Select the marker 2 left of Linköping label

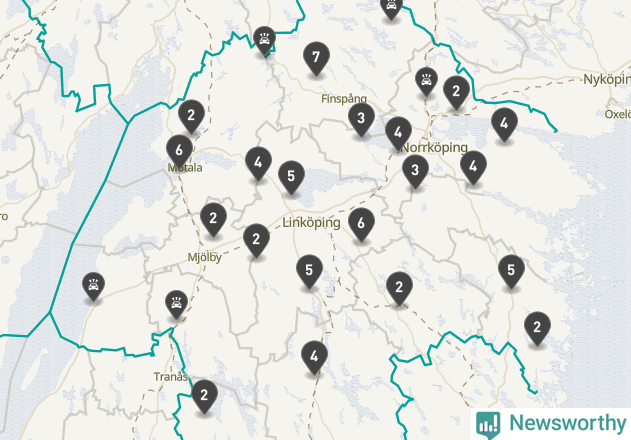tap(256, 240)
